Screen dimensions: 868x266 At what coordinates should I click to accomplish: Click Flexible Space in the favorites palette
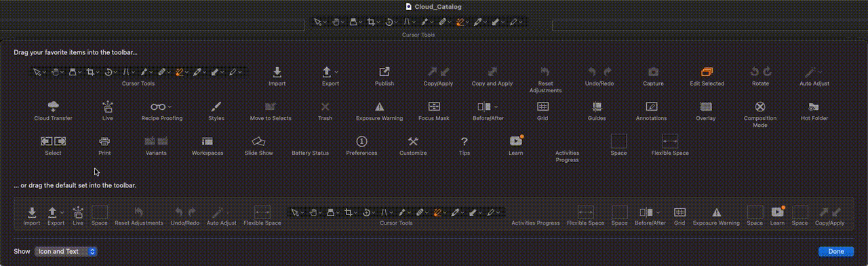pyautogui.click(x=670, y=145)
